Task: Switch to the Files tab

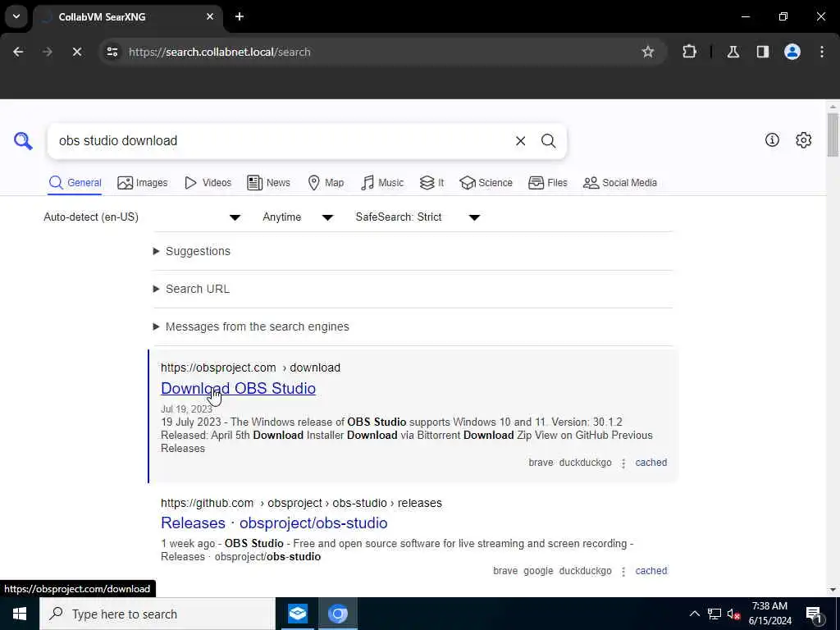Action: [x=547, y=183]
